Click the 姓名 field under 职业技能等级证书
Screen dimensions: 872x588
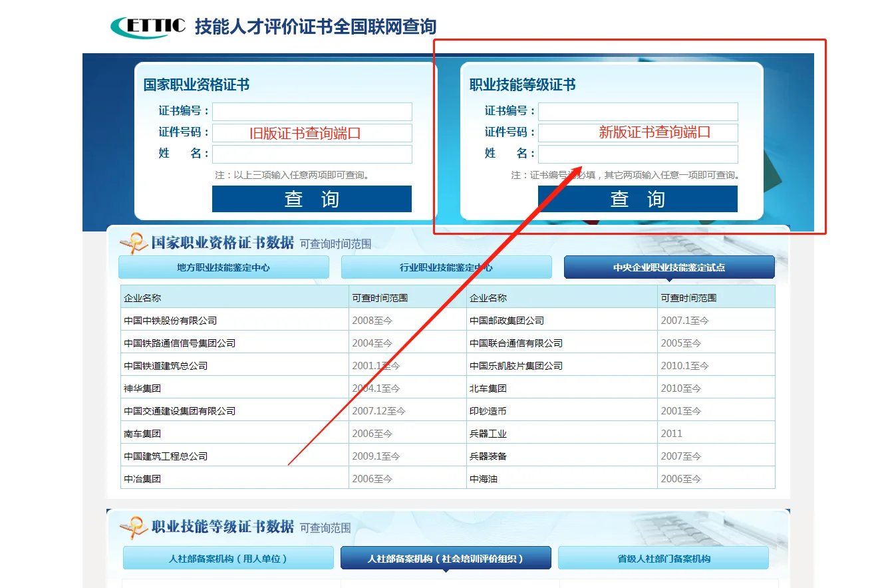pyautogui.click(x=637, y=154)
